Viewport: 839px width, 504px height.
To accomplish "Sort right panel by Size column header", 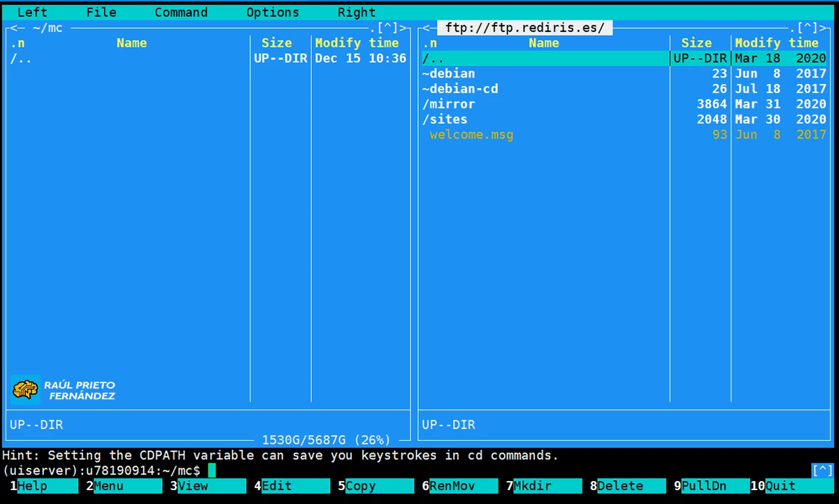I will 696,43.
